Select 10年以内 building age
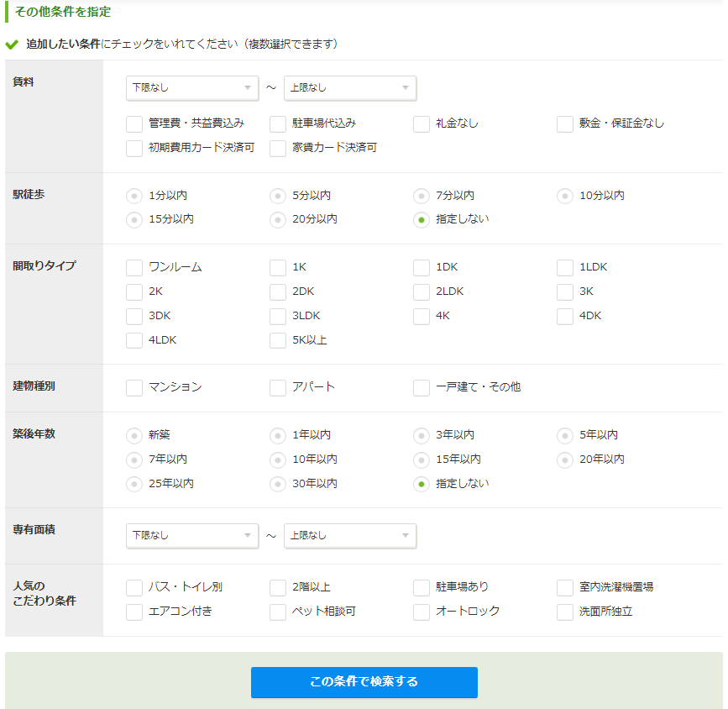Screen dimensions: 728x709 pyautogui.click(x=278, y=460)
